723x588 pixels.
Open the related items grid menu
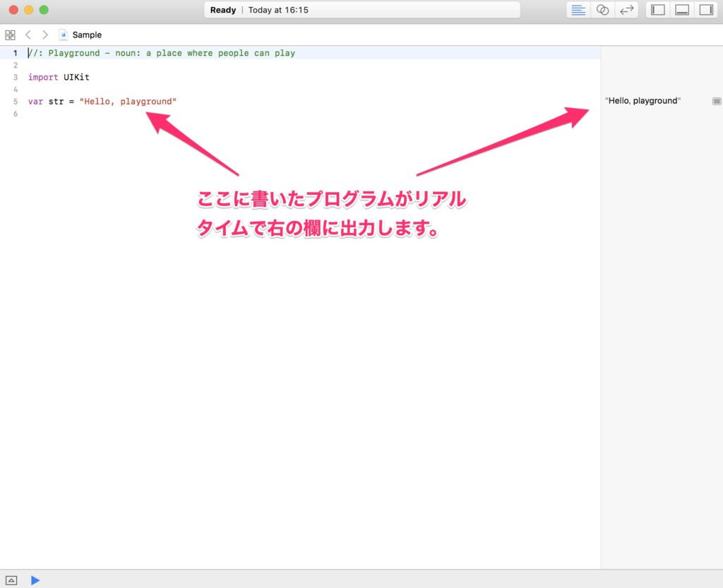point(10,35)
